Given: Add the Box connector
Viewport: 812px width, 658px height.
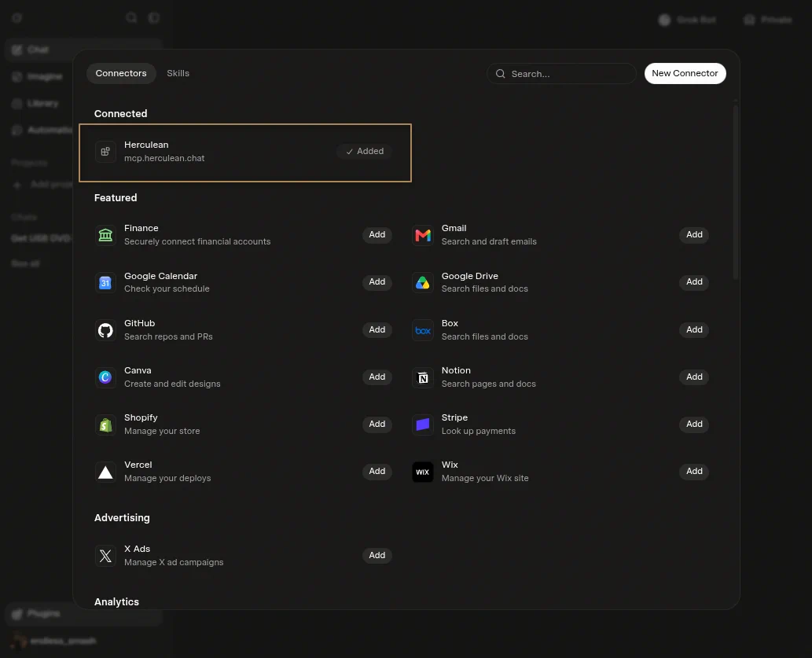Looking at the screenshot, I should coord(694,329).
